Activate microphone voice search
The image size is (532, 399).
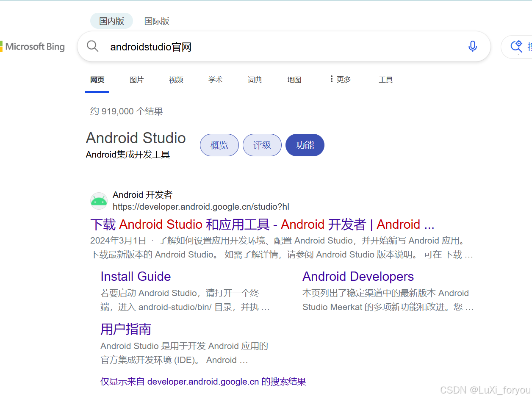[x=473, y=46]
